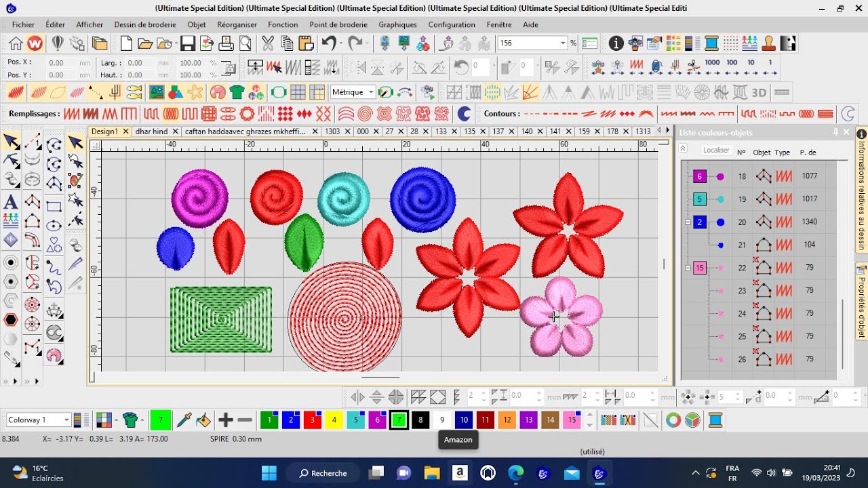Image resolution: width=868 pixels, height=488 pixels.
Task: Select the spiral fill stitch type
Action: click(366, 113)
